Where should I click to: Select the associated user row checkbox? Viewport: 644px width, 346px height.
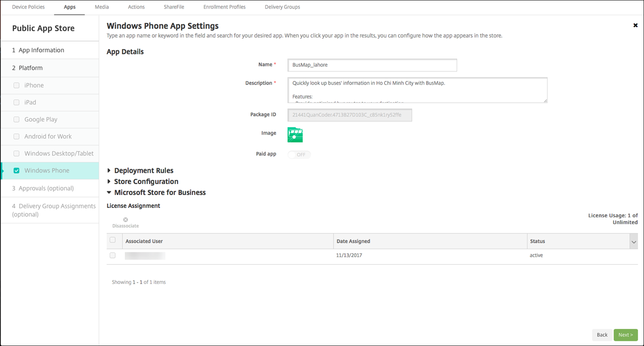pos(113,256)
